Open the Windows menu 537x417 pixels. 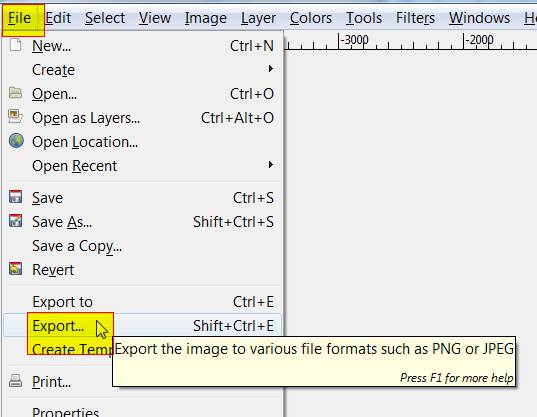point(479,18)
